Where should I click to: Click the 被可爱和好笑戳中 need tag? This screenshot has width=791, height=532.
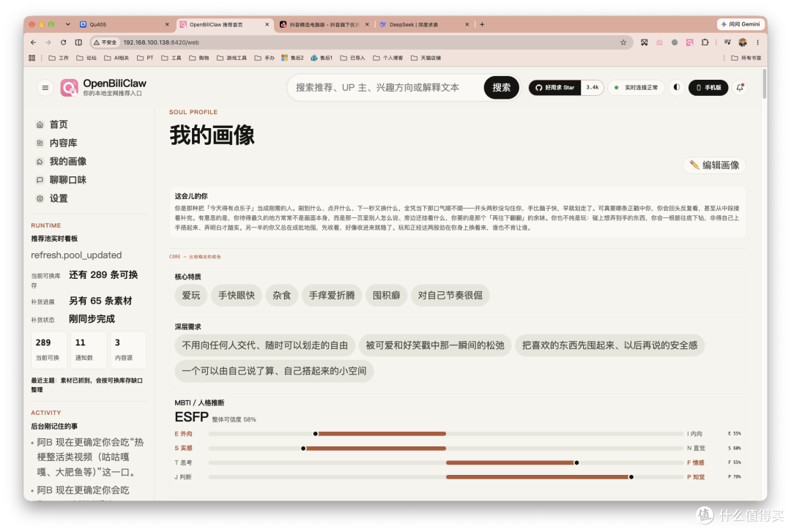435,345
